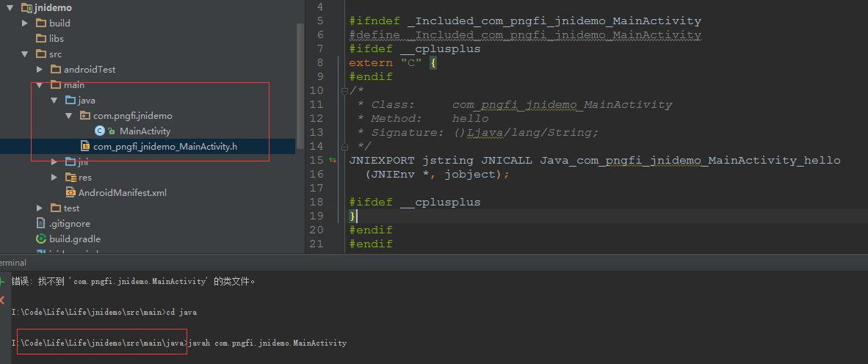Screen dimensions: 868x364
Task: Select the libs folder in project tree
Action: (x=57, y=39)
